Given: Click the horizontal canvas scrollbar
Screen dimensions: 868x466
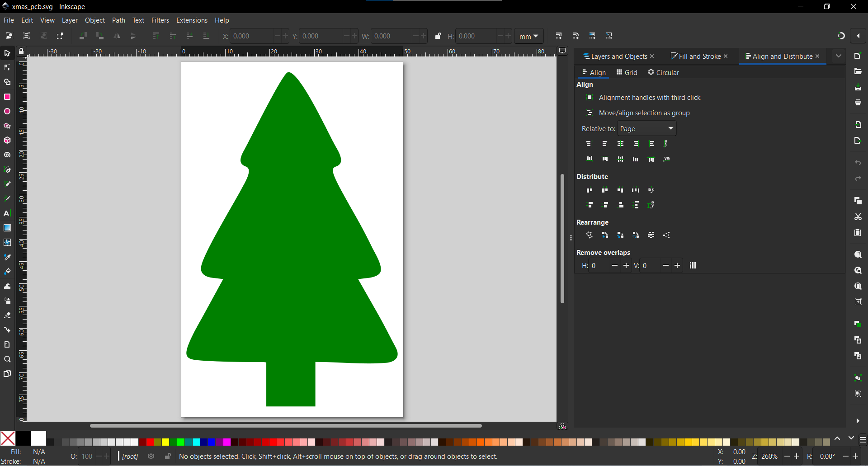Looking at the screenshot, I should [285, 425].
